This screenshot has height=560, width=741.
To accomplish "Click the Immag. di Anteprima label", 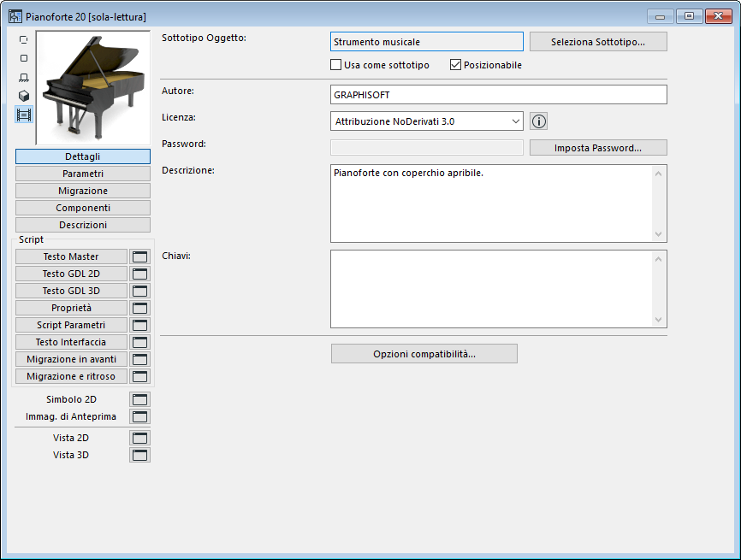I will (71, 416).
